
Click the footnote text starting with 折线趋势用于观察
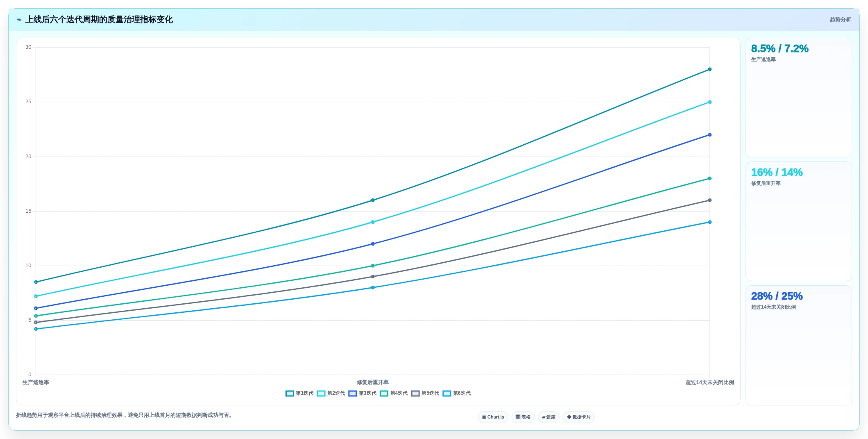click(x=125, y=415)
